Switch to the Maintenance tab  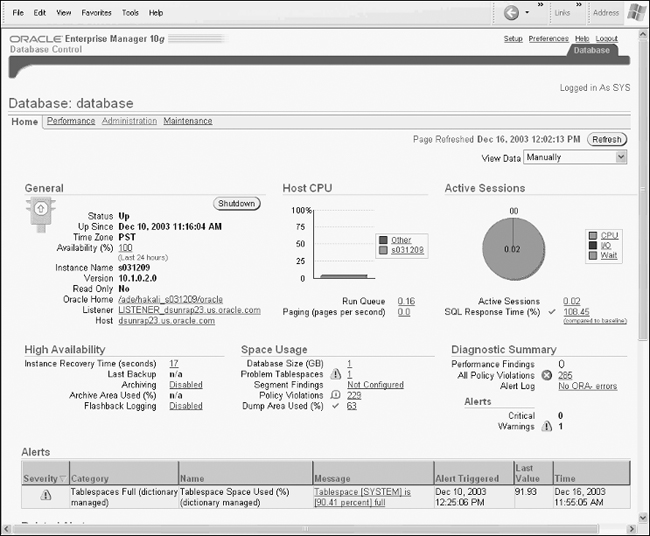tap(188, 121)
